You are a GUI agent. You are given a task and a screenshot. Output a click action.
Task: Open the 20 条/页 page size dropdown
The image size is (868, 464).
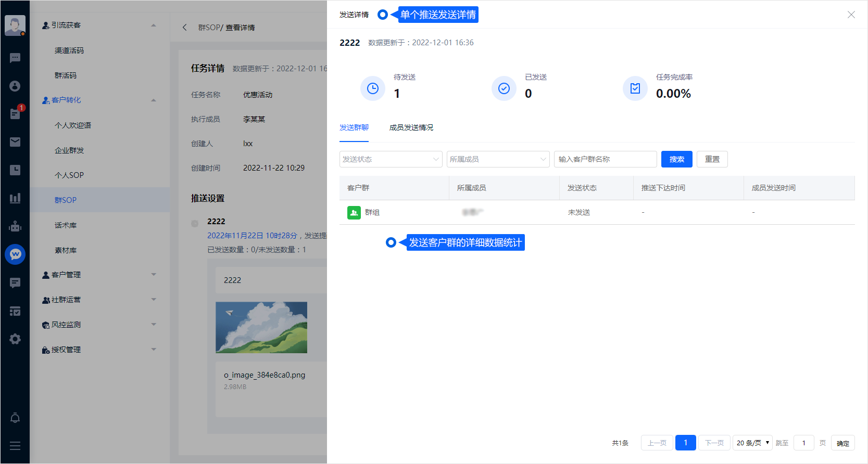[x=752, y=443]
